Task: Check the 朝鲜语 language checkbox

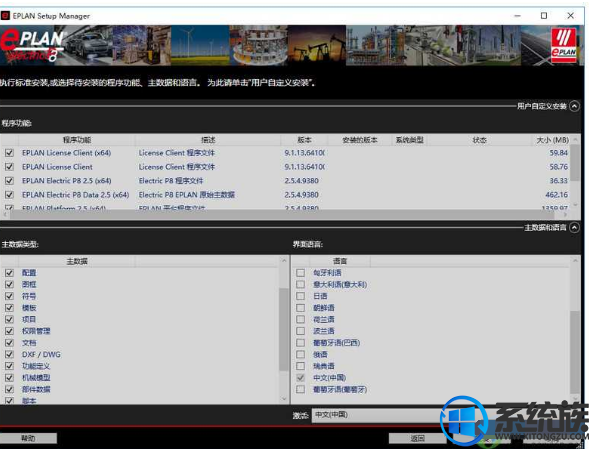Action: [301, 308]
